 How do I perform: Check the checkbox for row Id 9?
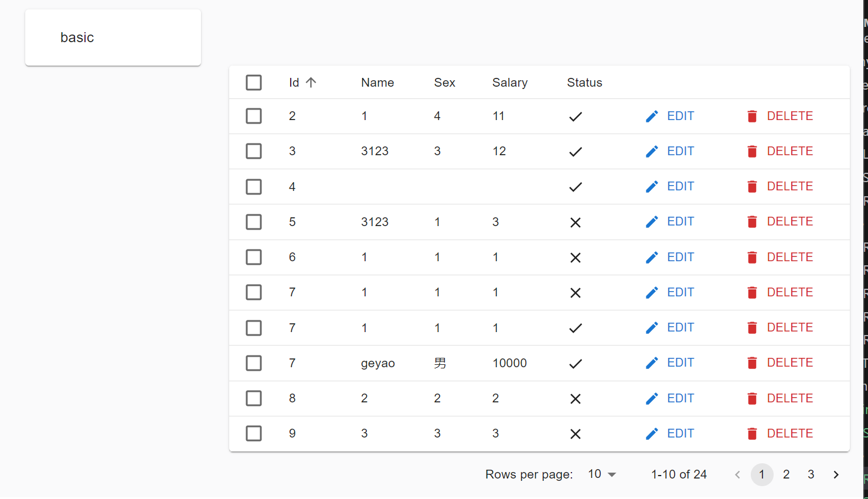pos(254,433)
